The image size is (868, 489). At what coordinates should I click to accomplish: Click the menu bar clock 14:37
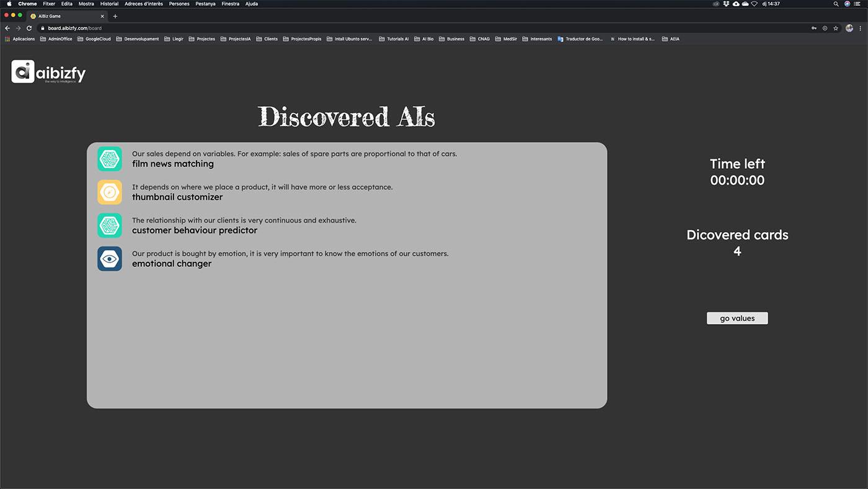pos(771,4)
